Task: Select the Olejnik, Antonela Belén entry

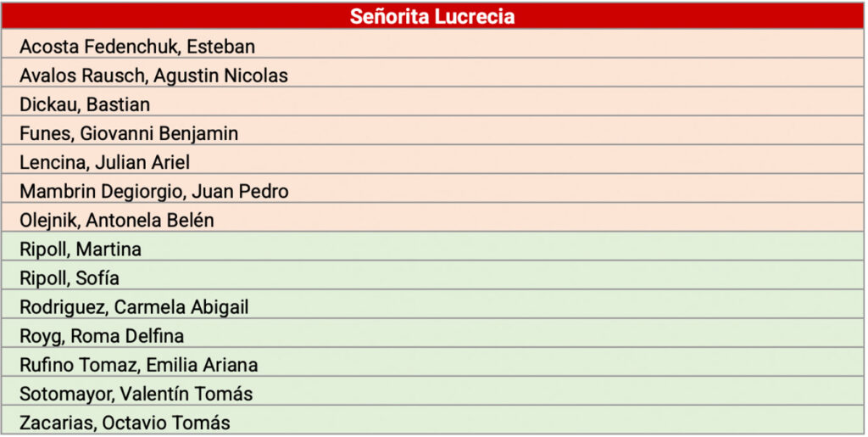Action: pos(117,220)
